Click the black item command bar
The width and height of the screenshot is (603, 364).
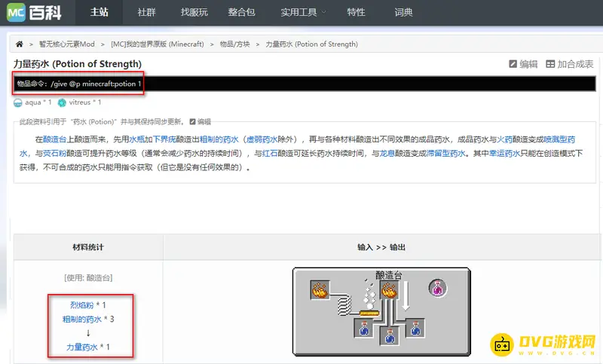pyautogui.click(x=301, y=84)
